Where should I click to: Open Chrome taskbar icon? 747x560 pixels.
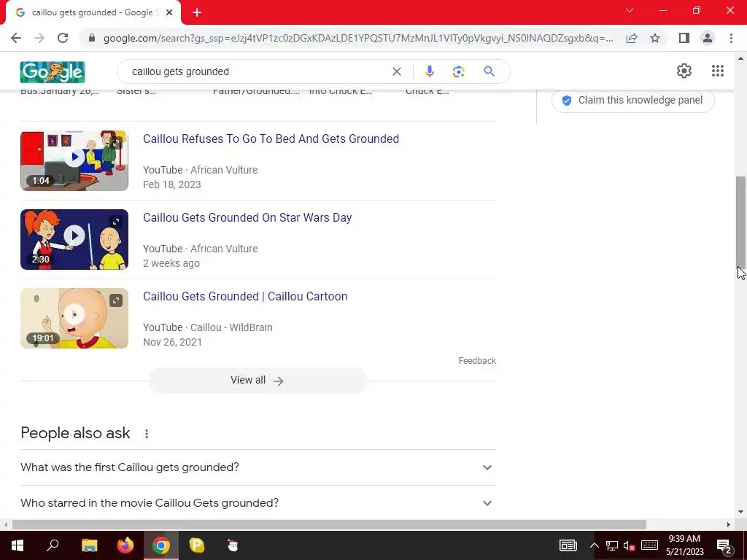161,545
